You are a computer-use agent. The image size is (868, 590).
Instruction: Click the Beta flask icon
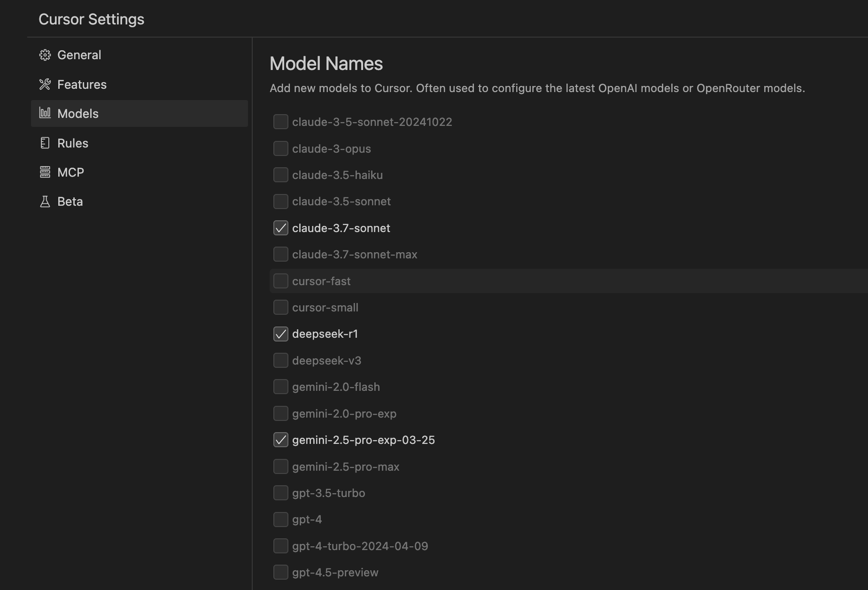pyautogui.click(x=45, y=202)
